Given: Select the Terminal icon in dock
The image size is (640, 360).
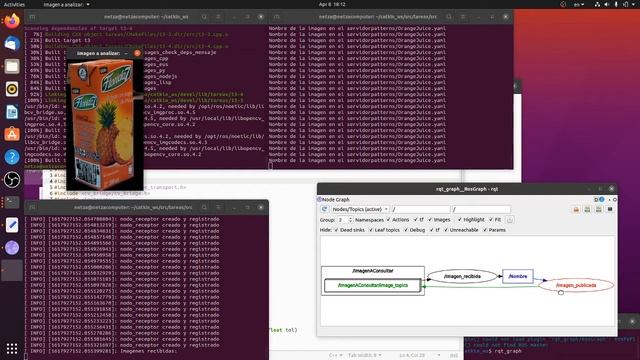Looking at the screenshot, I should pos(12,202).
